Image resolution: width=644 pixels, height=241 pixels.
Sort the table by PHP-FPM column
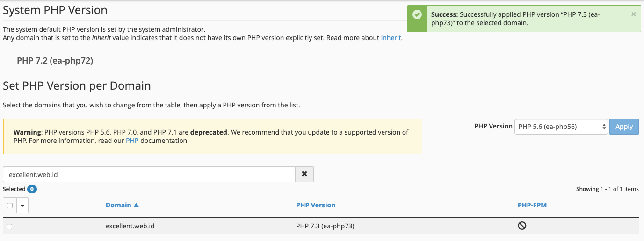pos(532,205)
